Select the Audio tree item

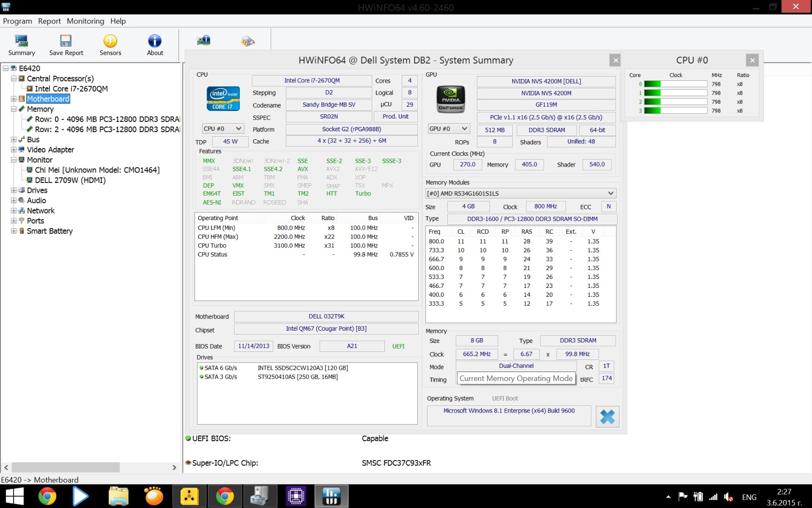tap(36, 200)
